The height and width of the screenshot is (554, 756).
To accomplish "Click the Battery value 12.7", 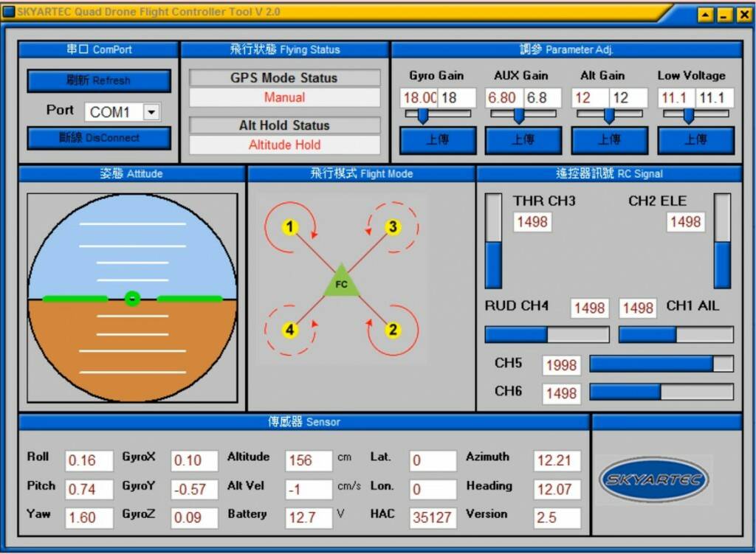I will tap(309, 518).
